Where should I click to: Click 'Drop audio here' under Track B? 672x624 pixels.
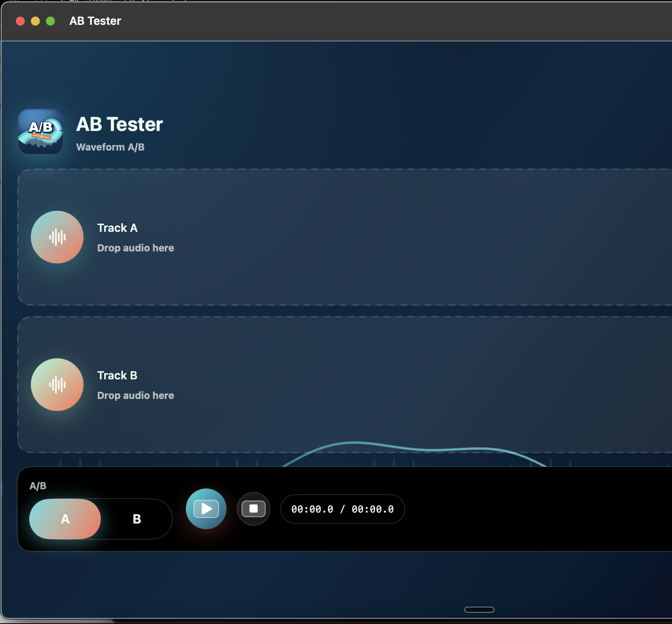(135, 396)
